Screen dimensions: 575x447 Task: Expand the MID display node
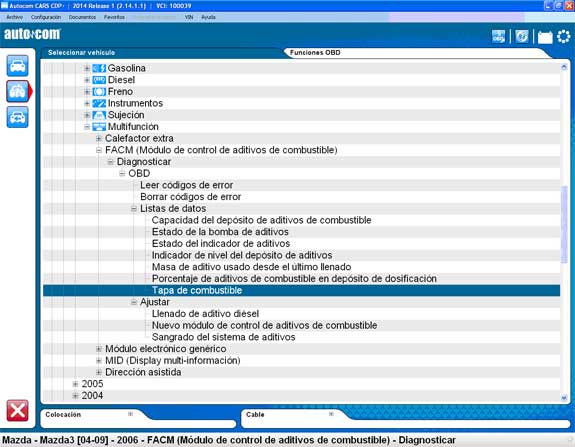pos(99,360)
